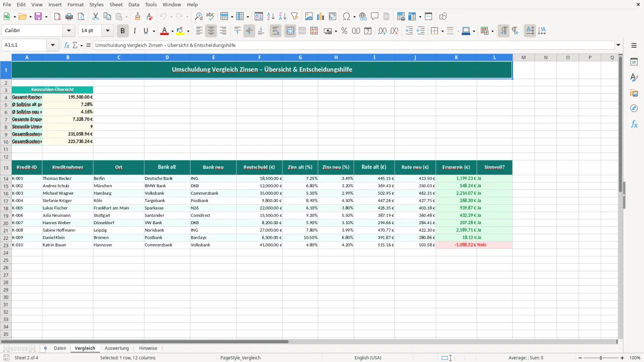Click the Print icon

point(69,17)
